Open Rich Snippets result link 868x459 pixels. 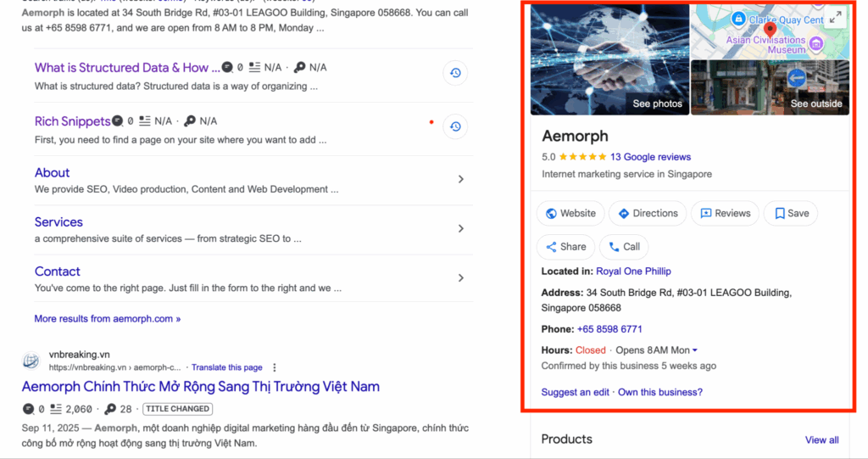click(73, 121)
